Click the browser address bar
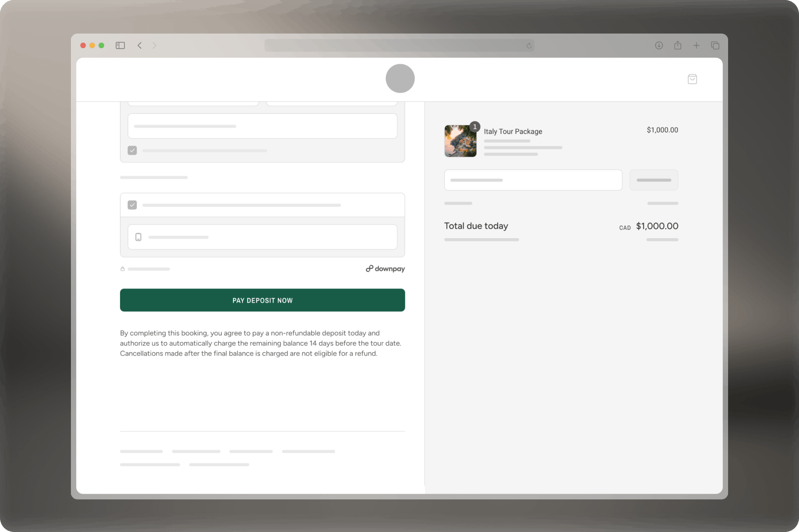799x532 pixels. 399,45
